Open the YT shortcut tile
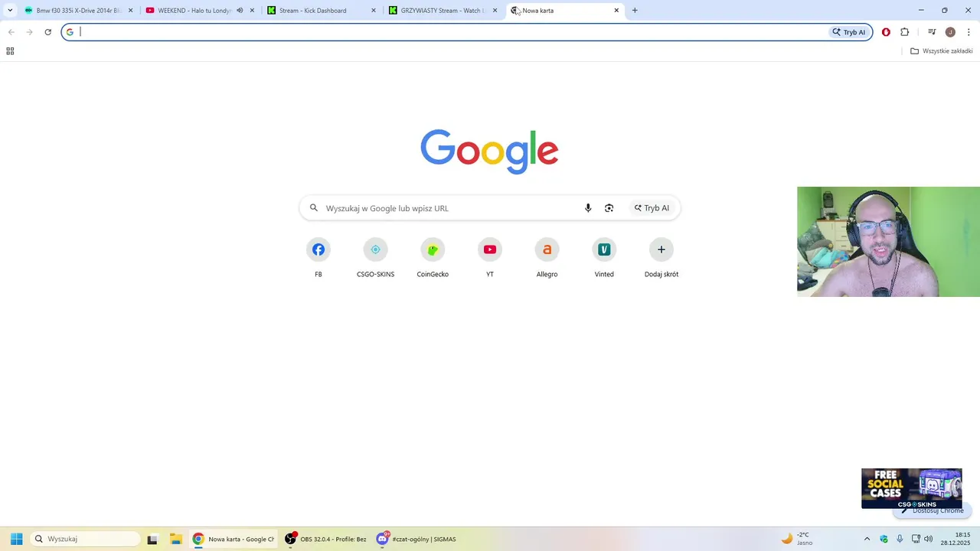The image size is (980, 551). coord(490,258)
